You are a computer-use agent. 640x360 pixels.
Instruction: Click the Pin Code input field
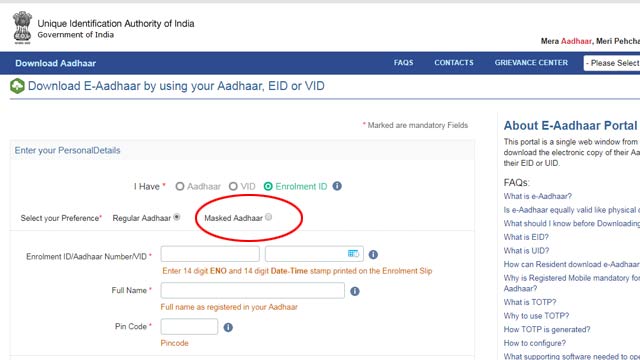pos(189,327)
